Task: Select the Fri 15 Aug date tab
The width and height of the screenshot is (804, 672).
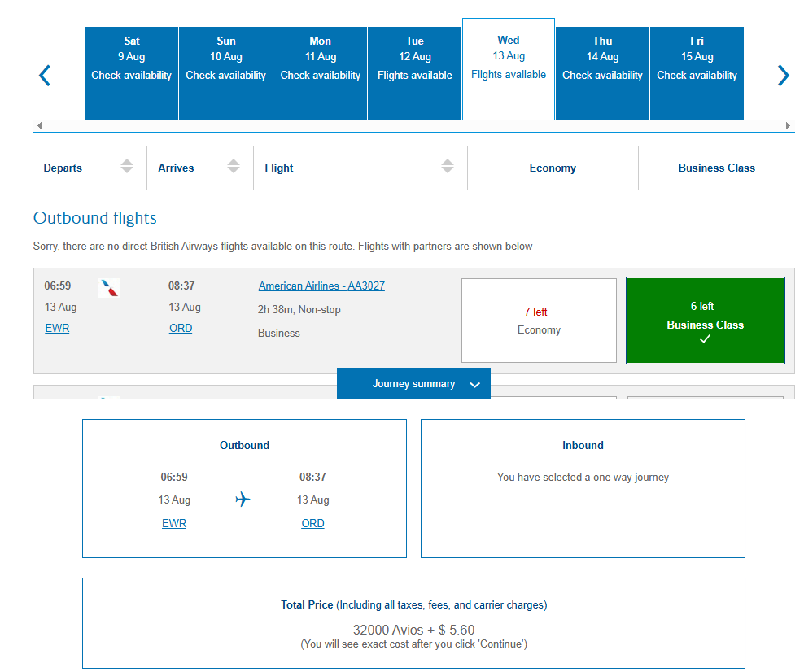Action: (x=697, y=73)
